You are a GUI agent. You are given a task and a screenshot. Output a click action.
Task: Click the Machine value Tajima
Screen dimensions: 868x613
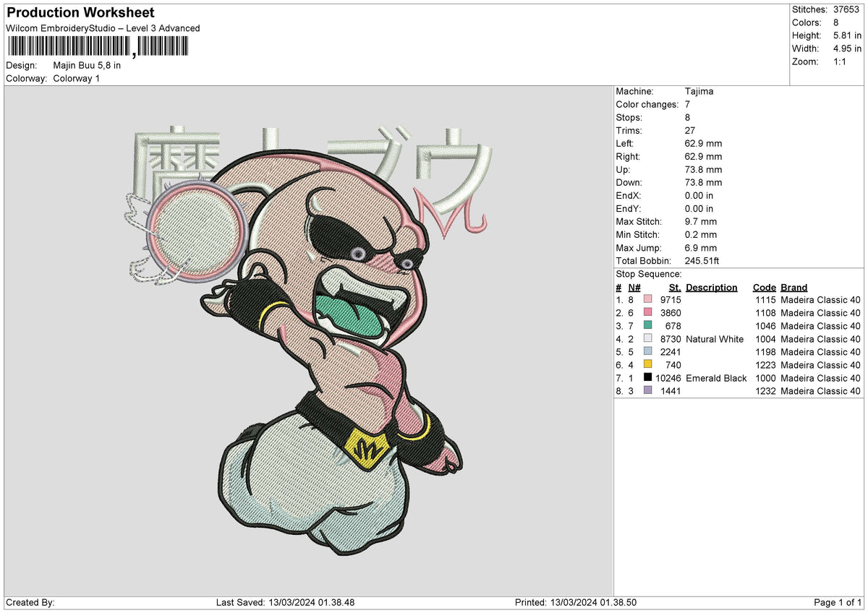click(699, 92)
